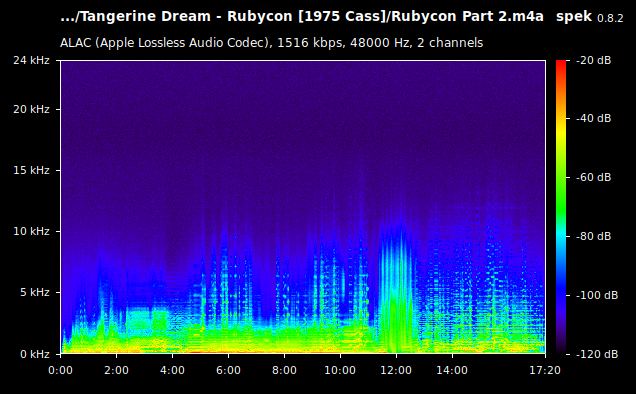
Task: Click the 10 kHz frequency label
Action: [x=31, y=231]
